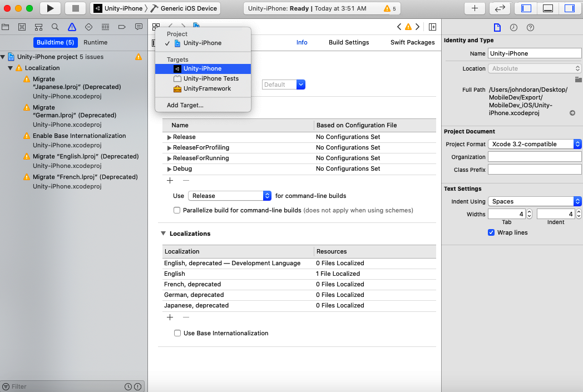The width and height of the screenshot is (583, 392).
Task: Show the History inspector clock icon
Action: (513, 27)
